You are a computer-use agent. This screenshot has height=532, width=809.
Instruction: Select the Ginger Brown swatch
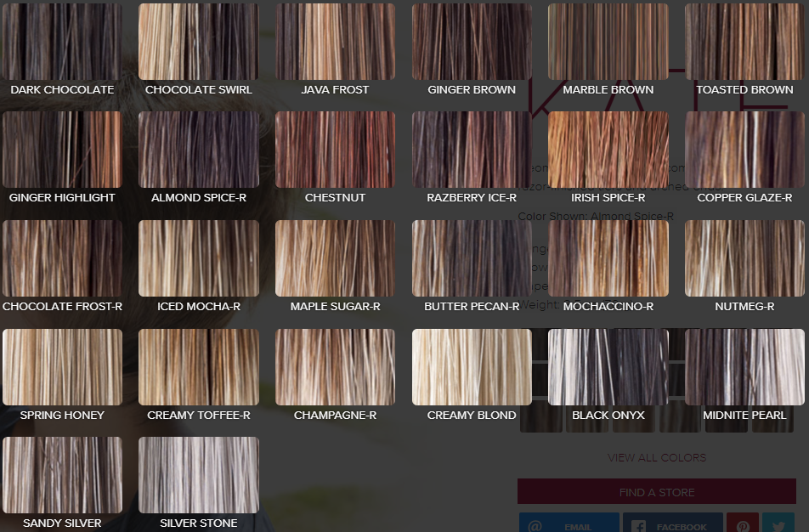pos(472,42)
